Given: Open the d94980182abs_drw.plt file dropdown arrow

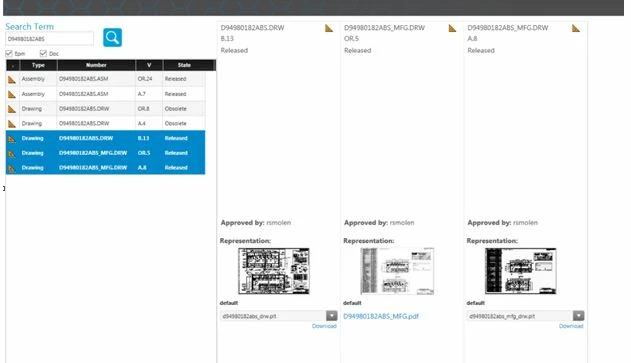Looking at the screenshot, I should coord(332,316).
